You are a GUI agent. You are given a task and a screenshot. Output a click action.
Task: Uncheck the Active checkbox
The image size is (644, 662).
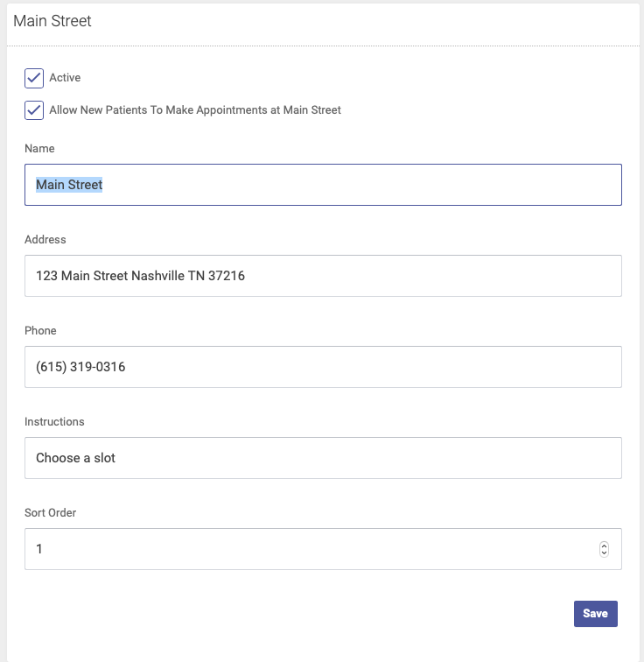click(34, 78)
